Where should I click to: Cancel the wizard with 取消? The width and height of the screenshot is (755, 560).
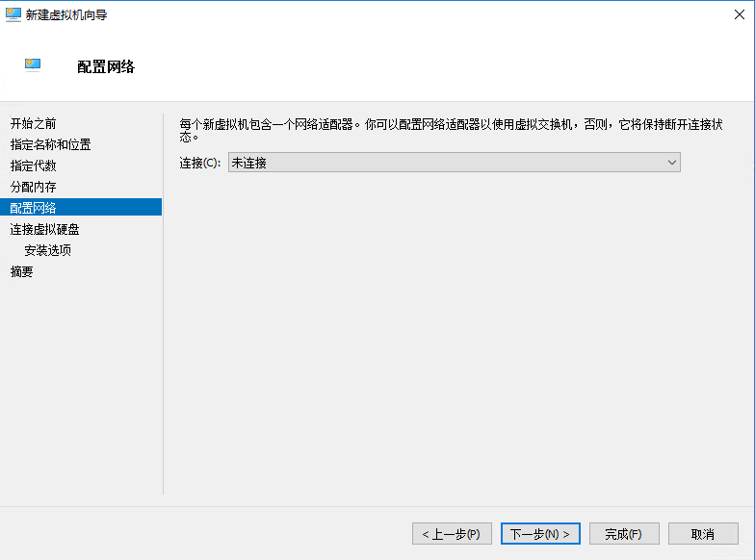[703, 534]
